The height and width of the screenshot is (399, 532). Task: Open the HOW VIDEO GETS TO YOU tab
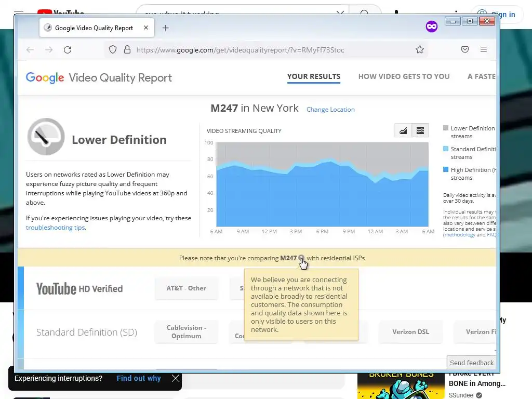tap(404, 77)
